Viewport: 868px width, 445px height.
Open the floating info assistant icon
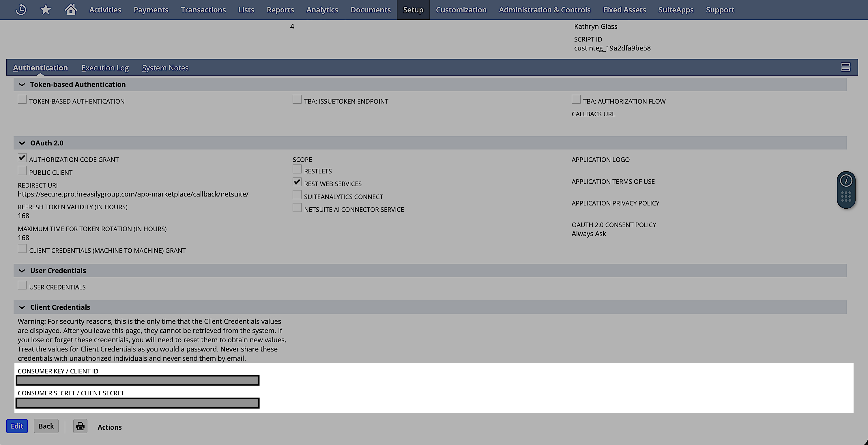846,181
